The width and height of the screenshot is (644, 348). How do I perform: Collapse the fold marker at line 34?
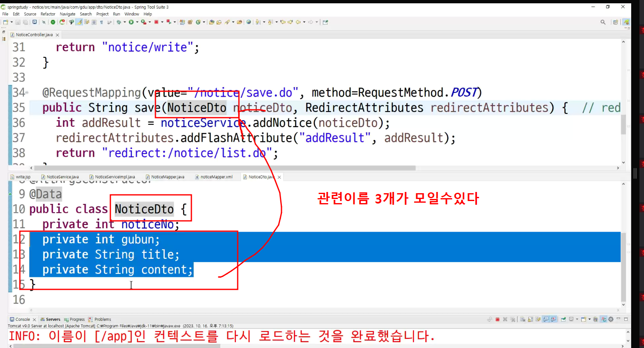click(x=27, y=93)
